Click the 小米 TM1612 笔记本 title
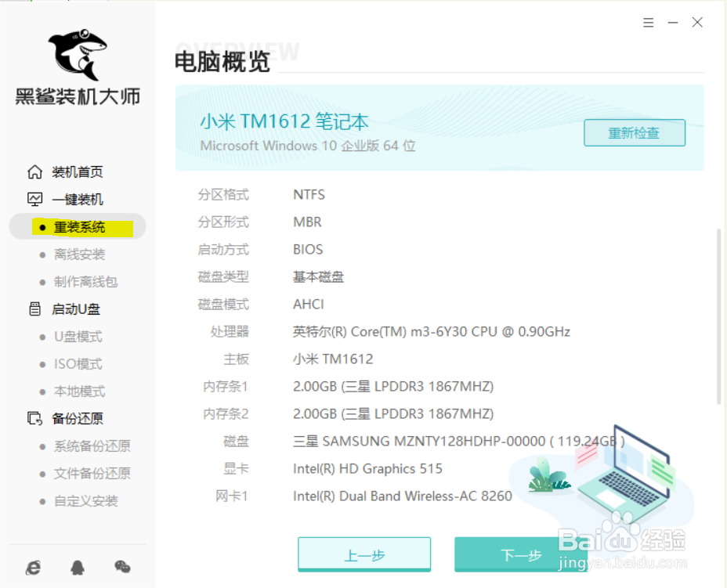The image size is (727, 588). (x=284, y=121)
